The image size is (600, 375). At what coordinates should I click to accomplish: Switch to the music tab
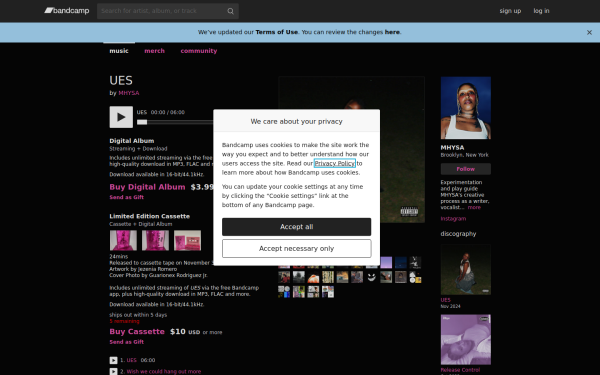coord(119,51)
